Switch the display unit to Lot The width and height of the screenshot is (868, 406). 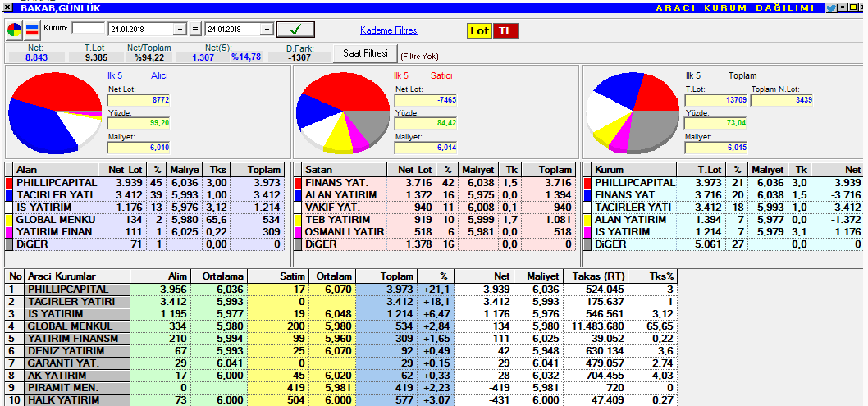tap(479, 31)
